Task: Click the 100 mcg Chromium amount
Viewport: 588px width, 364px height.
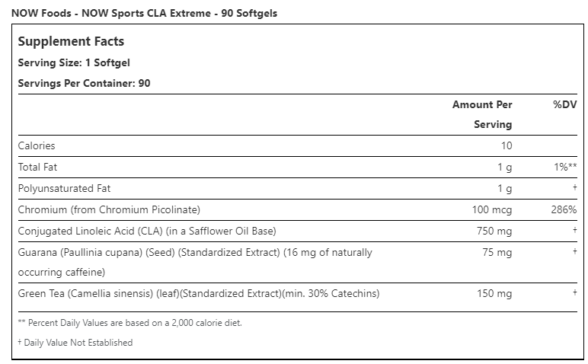Action: pos(493,209)
